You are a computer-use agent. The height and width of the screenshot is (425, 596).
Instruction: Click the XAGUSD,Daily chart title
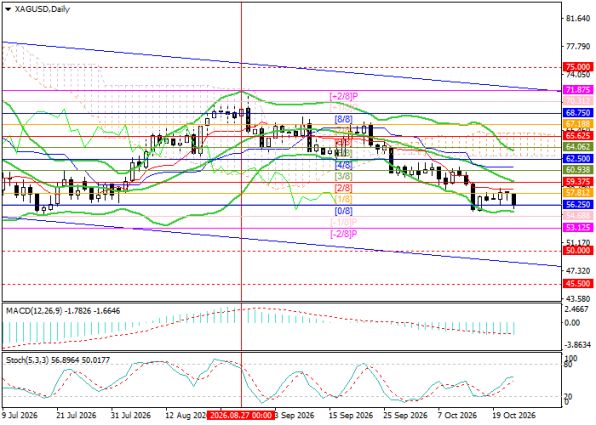[42, 9]
